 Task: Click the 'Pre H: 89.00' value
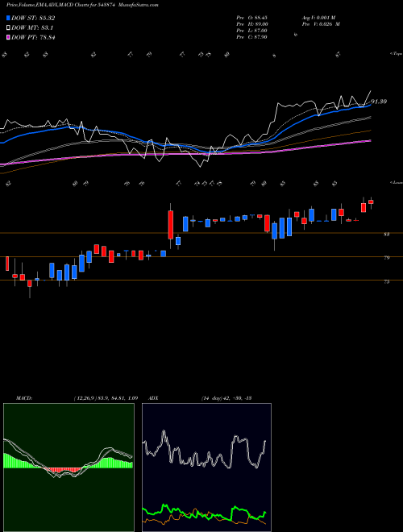pyautogui.click(x=252, y=24)
